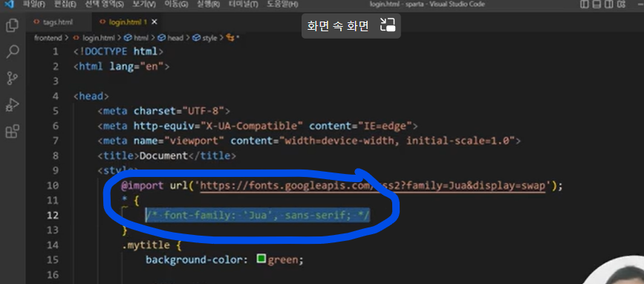Viewport: 644px width, 284px height.
Task: Open the 도움말(H) menu
Action: [282, 4]
